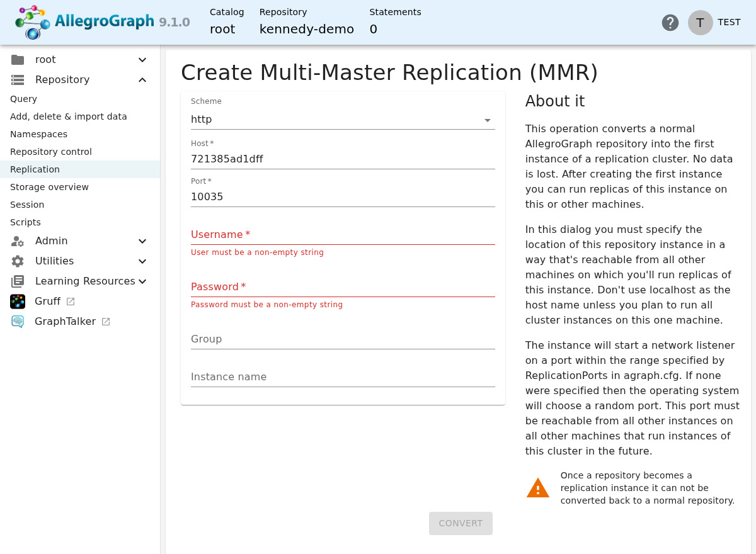Click the root folder icon in sidebar
This screenshot has width=756, height=554.
(18, 60)
